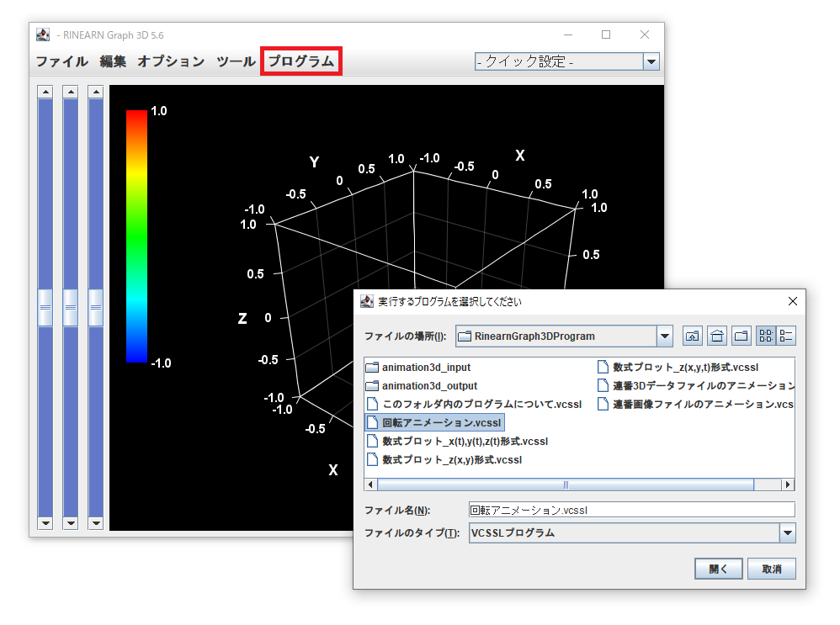Click file list scrollbar right arrow
The width and height of the screenshot is (840, 625).
pos(788,485)
